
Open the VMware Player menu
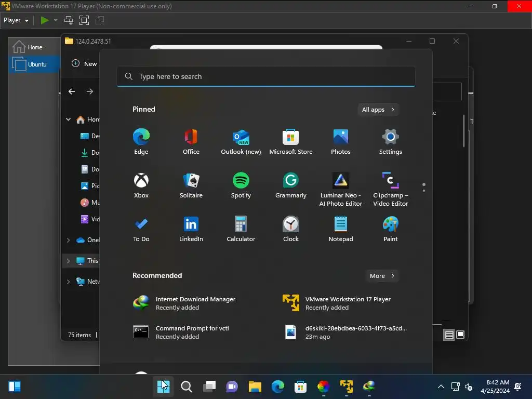pyautogui.click(x=16, y=20)
